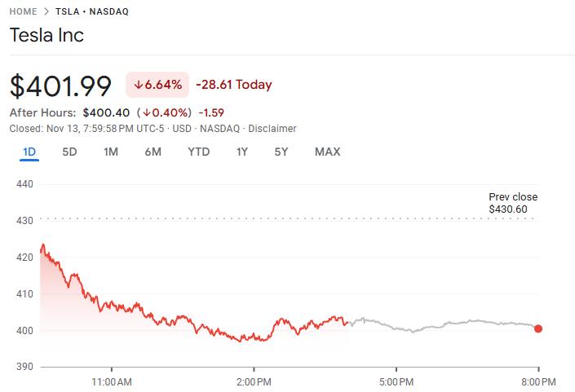Switch to the 5D chart tab
The height and width of the screenshot is (392, 575).
70,152
